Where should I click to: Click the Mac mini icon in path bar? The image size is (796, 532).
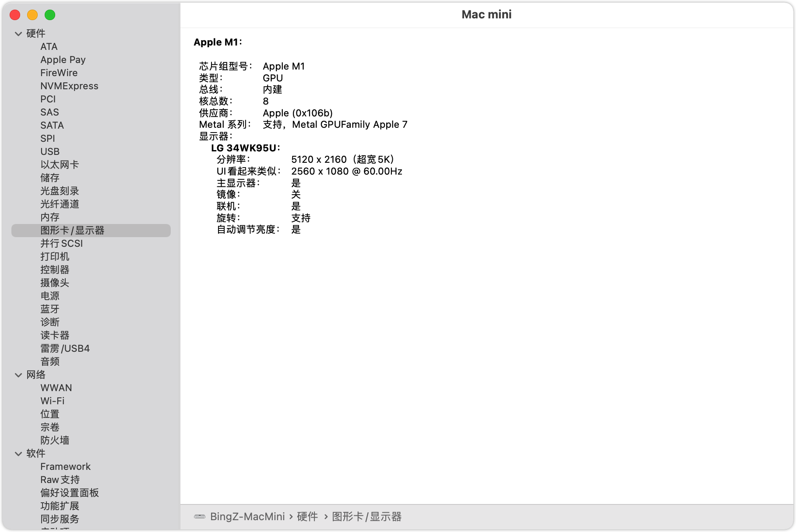(x=200, y=517)
